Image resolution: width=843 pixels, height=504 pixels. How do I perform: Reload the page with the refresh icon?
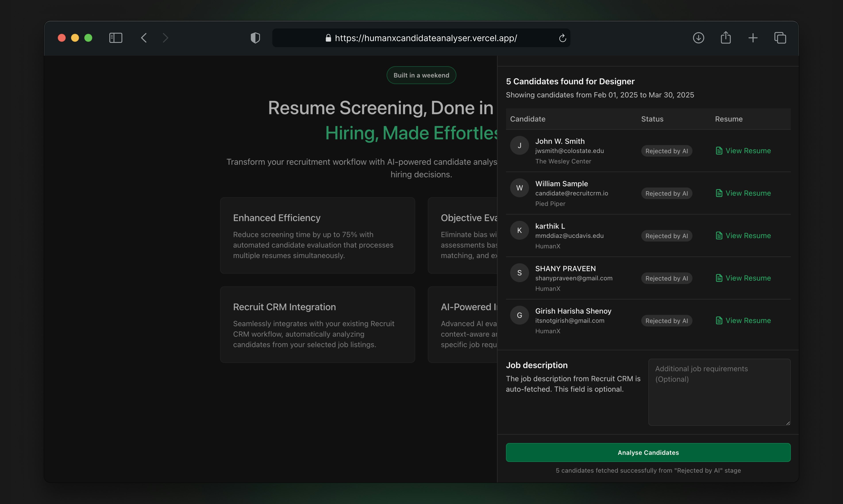562,38
